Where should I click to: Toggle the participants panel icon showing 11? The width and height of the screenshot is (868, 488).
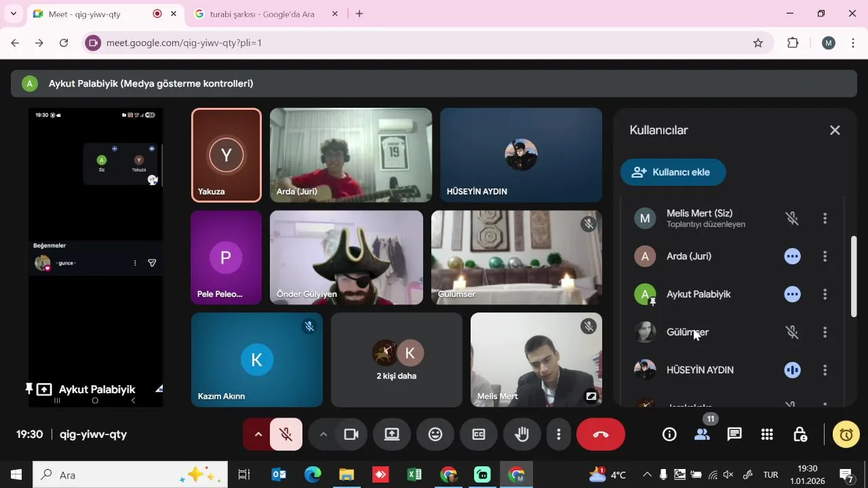pyautogui.click(x=702, y=434)
